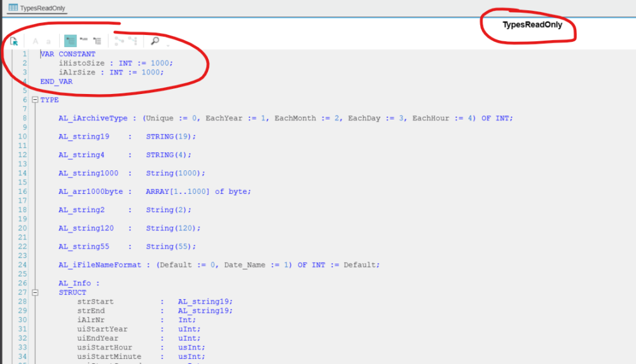Click the AL_iFileNameFormat enum definition
This screenshot has width=636, height=364.
(x=100, y=265)
